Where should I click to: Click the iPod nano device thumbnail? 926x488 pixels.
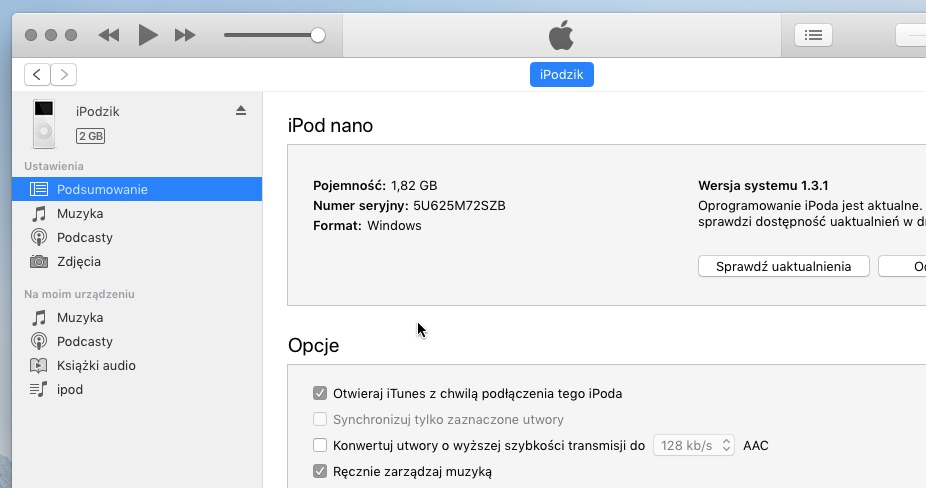[x=44, y=124]
